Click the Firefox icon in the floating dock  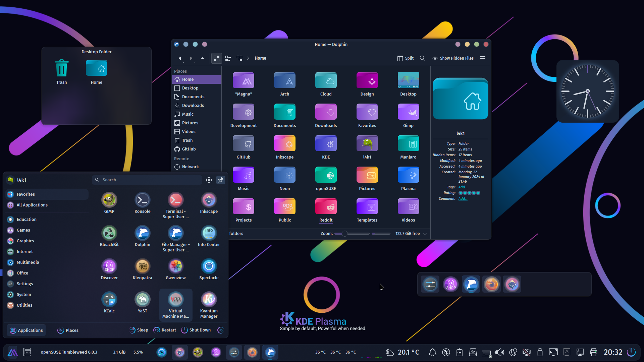[x=491, y=284]
